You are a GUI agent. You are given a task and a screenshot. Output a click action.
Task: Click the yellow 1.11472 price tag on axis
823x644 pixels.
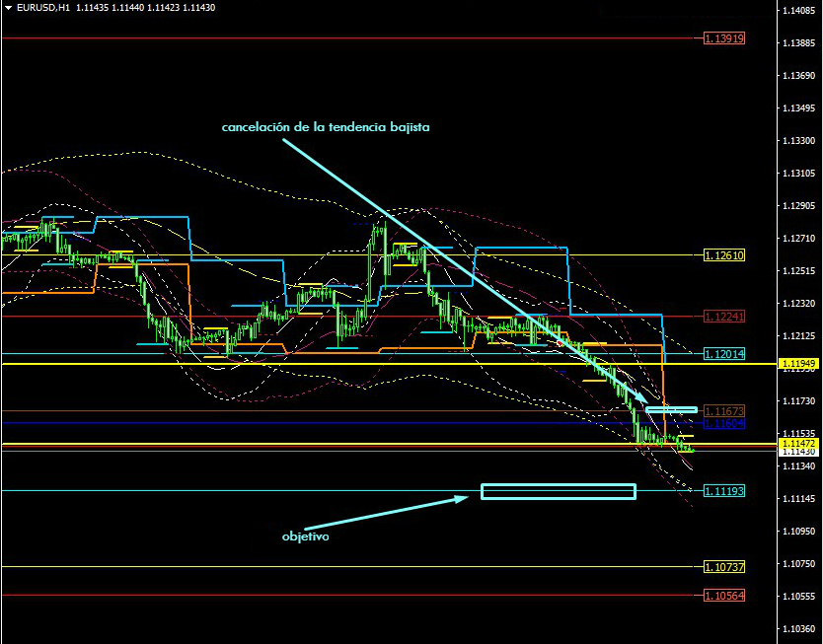[x=797, y=444]
